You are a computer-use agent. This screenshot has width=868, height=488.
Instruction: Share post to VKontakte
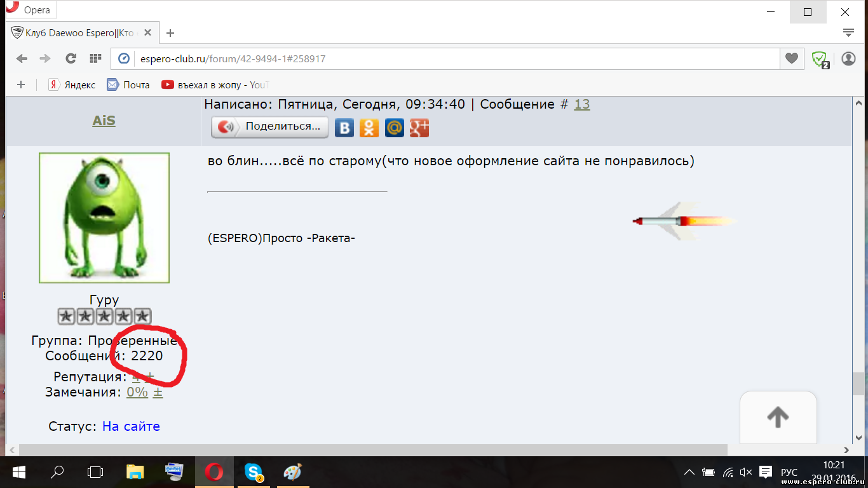344,128
